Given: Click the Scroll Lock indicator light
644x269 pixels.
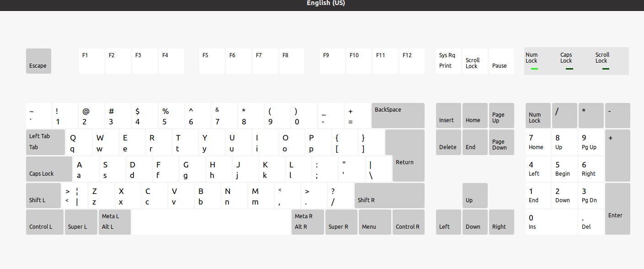Looking at the screenshot, I should (606, 69).
